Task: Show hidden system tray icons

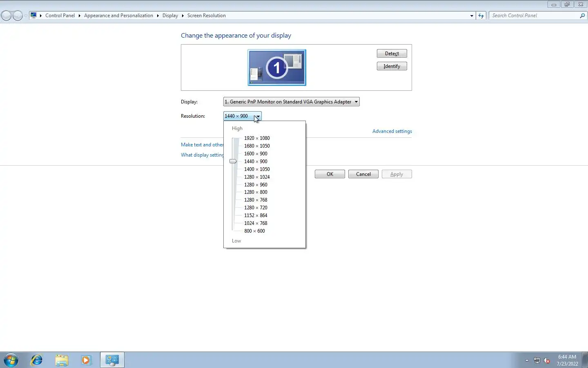Action: point(527,361)
